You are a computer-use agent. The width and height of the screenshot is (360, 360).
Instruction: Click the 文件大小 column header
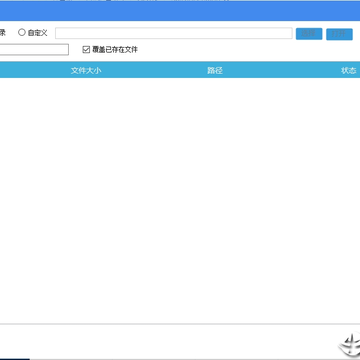pos(86,70)
